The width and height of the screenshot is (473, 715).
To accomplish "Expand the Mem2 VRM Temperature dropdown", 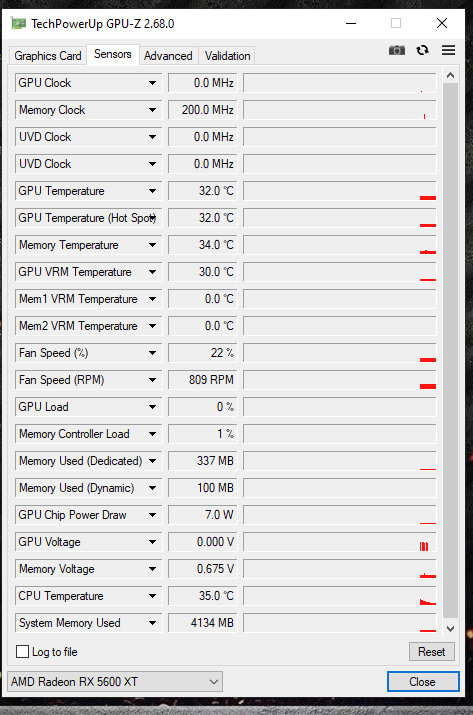I will [x=152, y=326].
